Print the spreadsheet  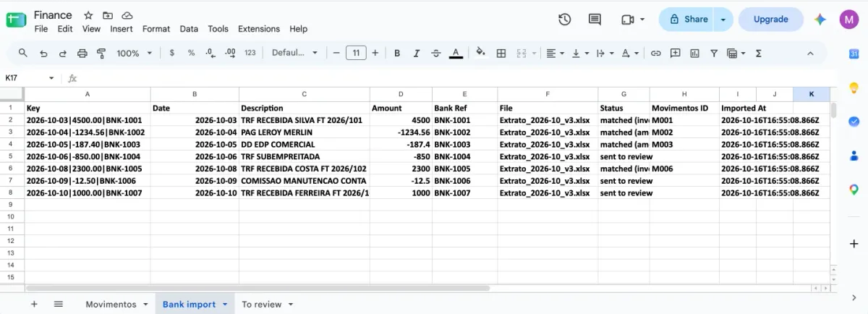tap(82, 53)
